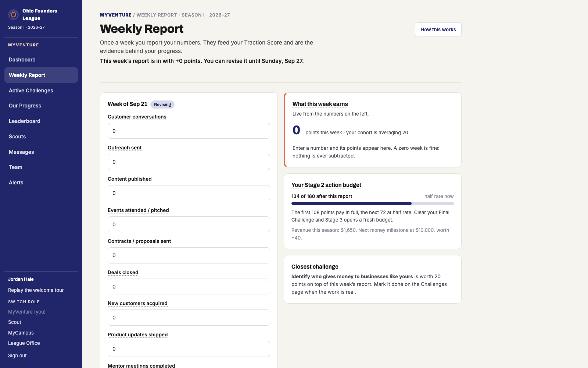Screen dimensions: 588x368
Task: Select the Events attended / pitched field
Action: click(189, 224)
